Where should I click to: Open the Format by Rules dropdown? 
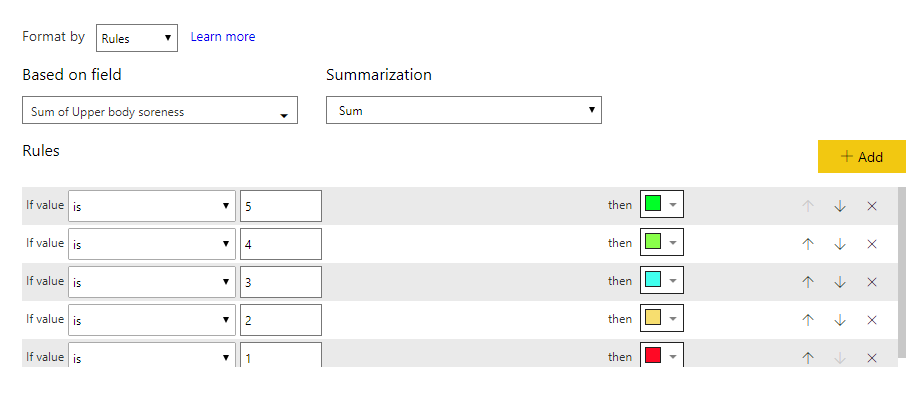point(137,38)
